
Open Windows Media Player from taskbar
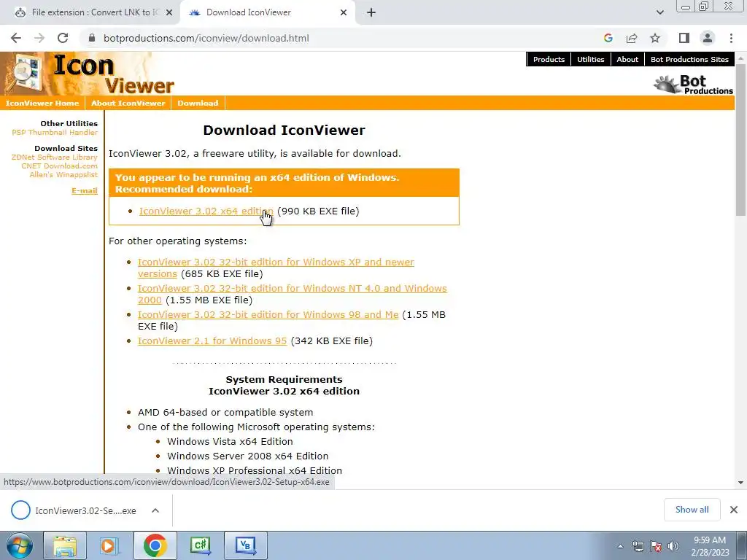(x=109, y=545)
